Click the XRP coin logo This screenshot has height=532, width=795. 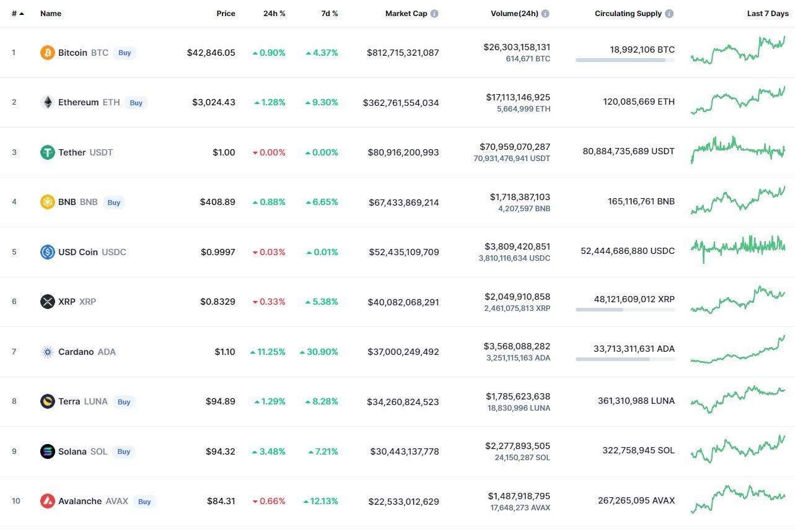click(48, 302)
